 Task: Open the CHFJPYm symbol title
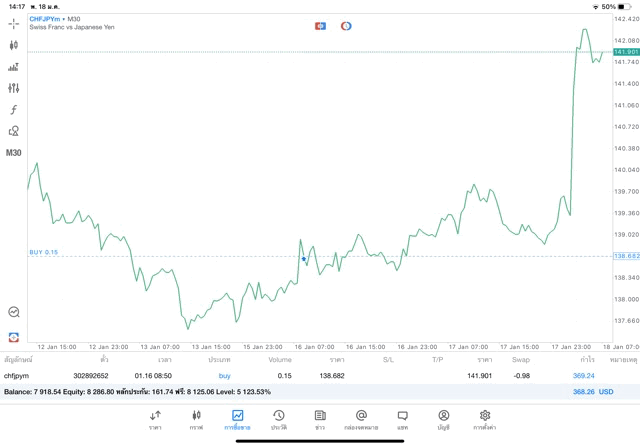coord(45,19)
